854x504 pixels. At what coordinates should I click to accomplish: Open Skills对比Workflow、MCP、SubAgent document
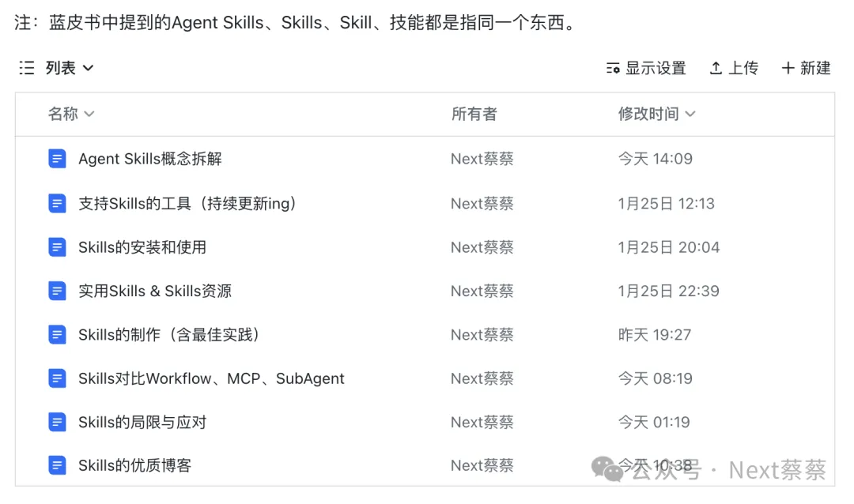tap(211, 378)
